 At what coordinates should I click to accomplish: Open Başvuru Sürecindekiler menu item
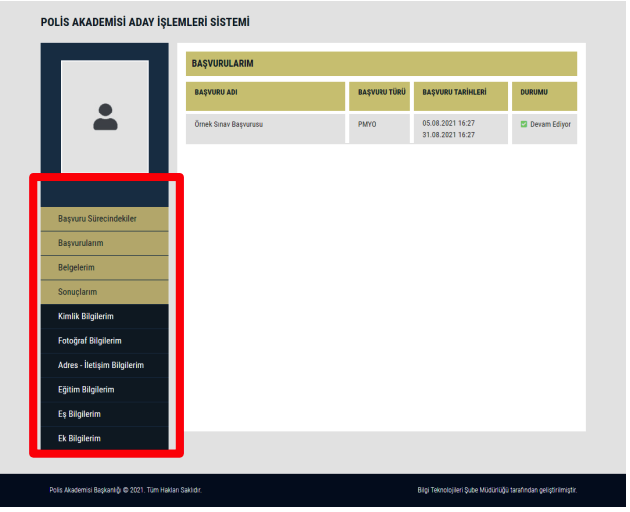pos(97,218)
